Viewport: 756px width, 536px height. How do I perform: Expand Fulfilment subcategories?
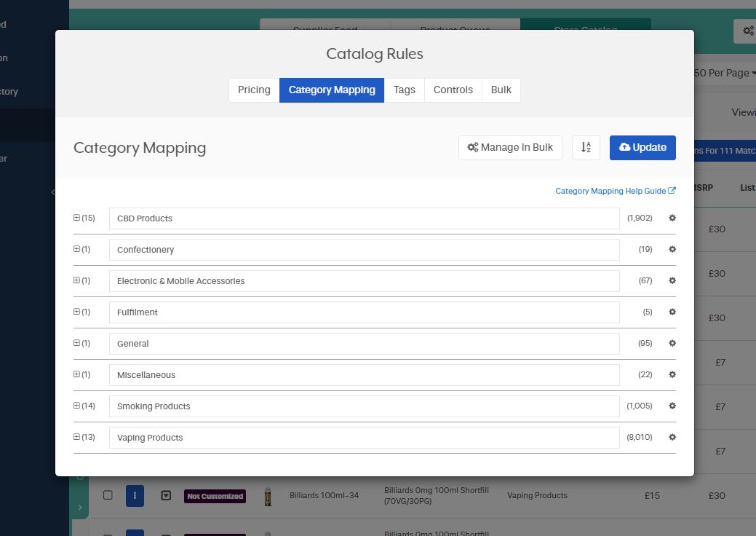pos(76,312)
